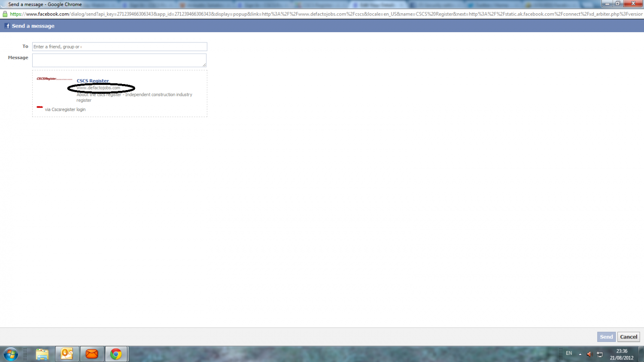Click the network tray icon

point(600,354)
